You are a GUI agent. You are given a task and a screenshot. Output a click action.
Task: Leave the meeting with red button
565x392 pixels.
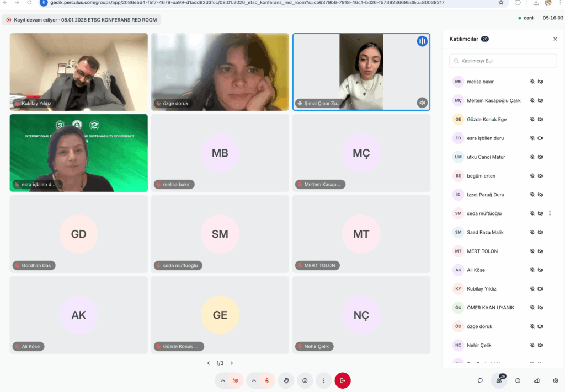point(342,380)
